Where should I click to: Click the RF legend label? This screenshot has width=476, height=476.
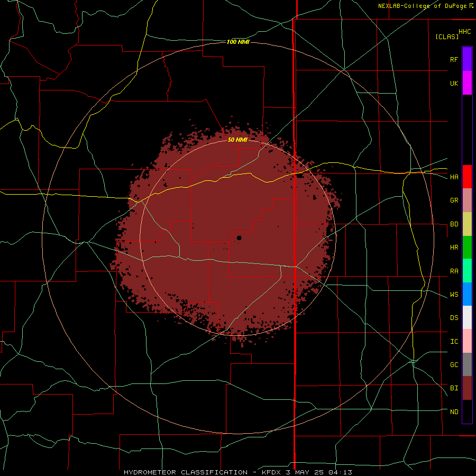click(x=454, y=59)
